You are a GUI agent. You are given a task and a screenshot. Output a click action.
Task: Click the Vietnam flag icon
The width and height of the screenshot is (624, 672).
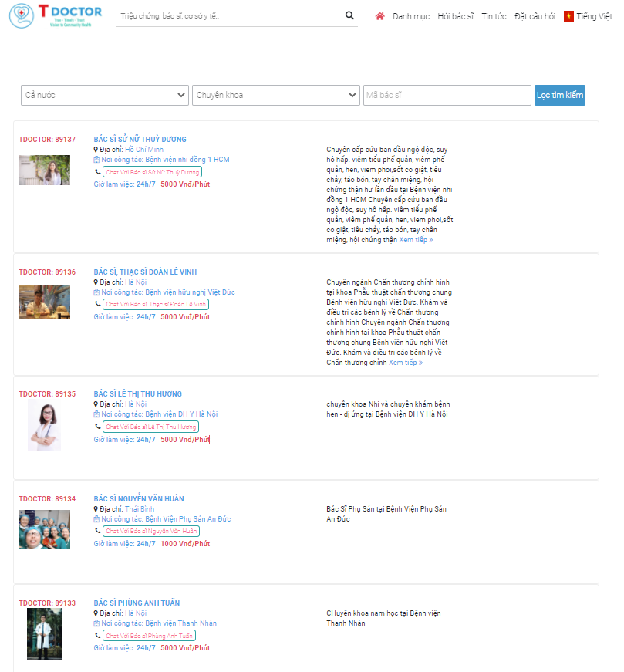[568, 16]
